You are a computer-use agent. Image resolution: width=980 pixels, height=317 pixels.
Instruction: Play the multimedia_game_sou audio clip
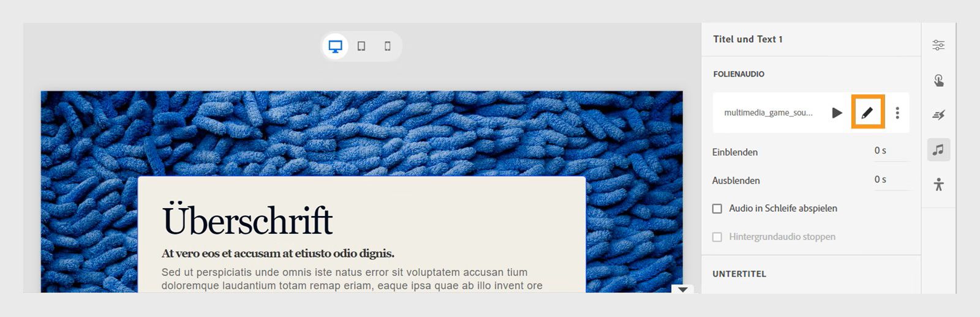tap(837, 113)
